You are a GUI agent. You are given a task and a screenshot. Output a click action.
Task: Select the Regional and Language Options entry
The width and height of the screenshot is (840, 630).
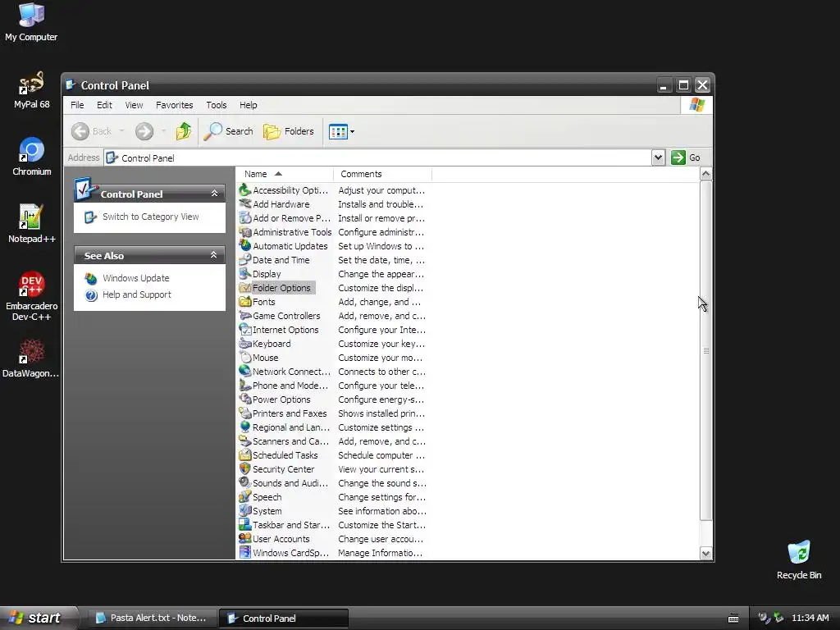pyautogui.click(x=285, y=427)
